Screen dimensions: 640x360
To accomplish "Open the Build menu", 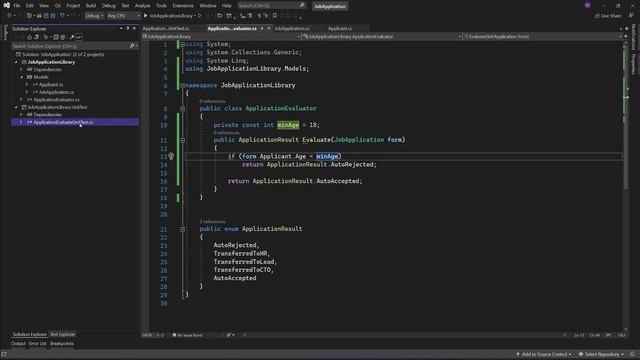I will click(x=91, y=6).
